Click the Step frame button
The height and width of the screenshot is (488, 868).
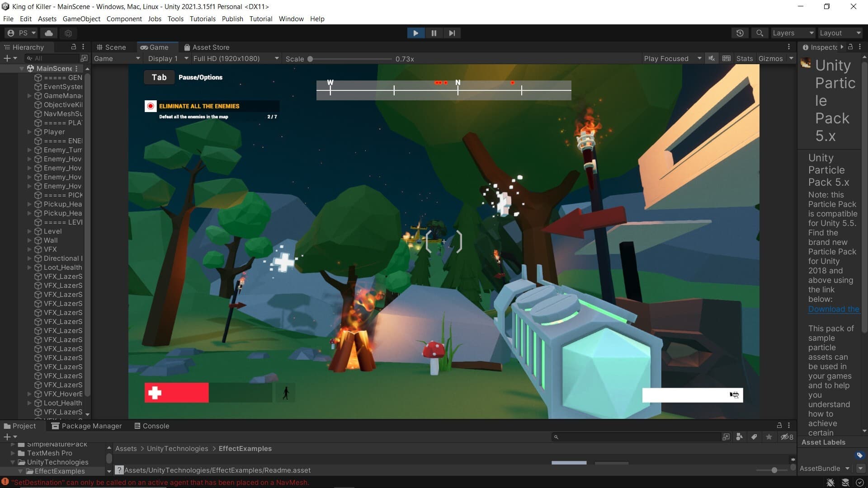coord(452,33)
